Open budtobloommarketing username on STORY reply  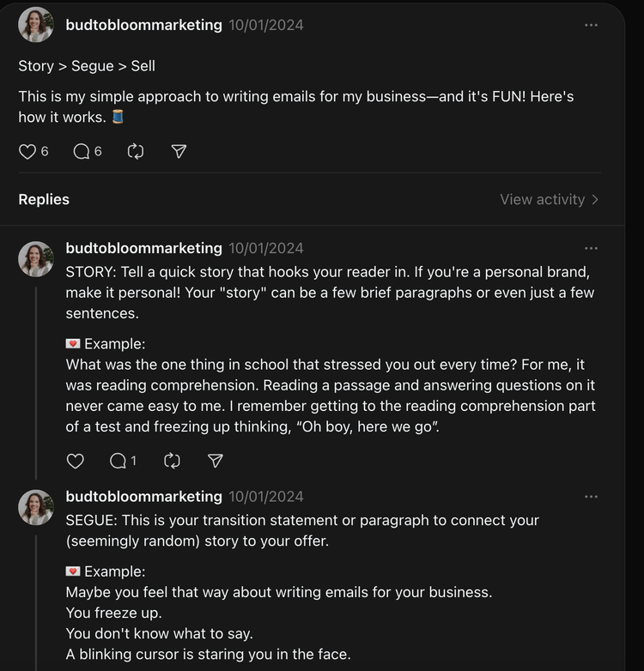143,248
